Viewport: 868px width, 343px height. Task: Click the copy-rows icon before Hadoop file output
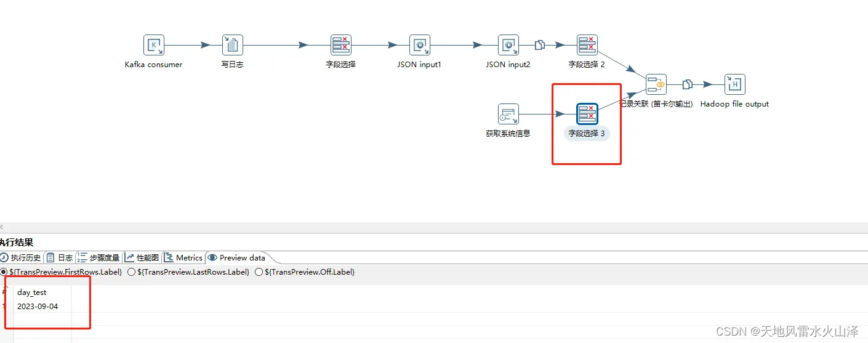pos(688,84)
